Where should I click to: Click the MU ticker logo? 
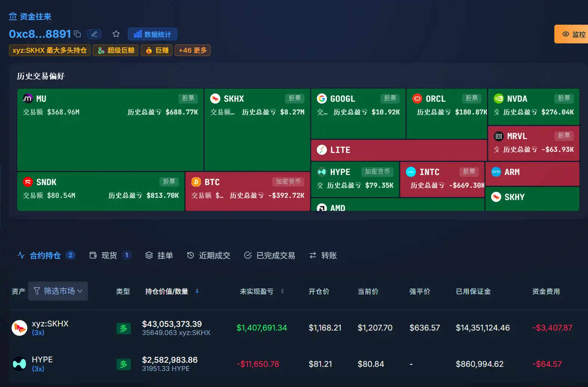[x=28, y=98]
